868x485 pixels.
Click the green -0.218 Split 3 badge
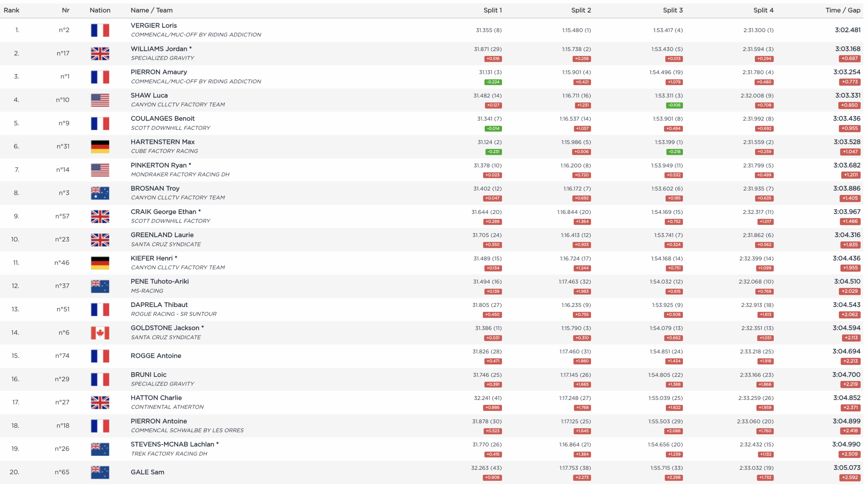(674, 152)
